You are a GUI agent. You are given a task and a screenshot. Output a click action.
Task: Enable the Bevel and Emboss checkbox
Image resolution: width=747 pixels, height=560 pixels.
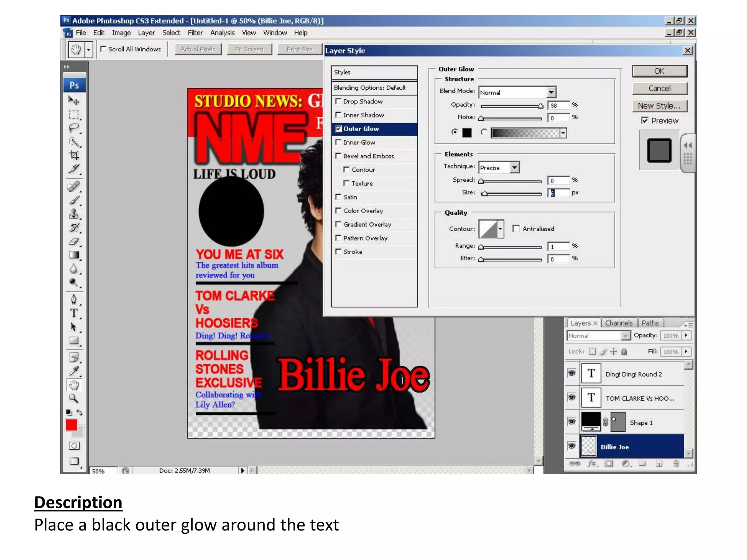tap(338, 156)
